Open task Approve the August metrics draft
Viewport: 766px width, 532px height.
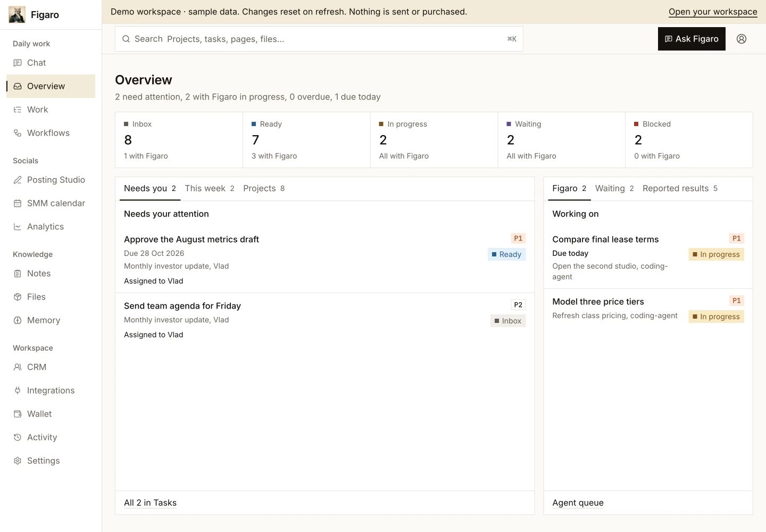tap(191, 239)
